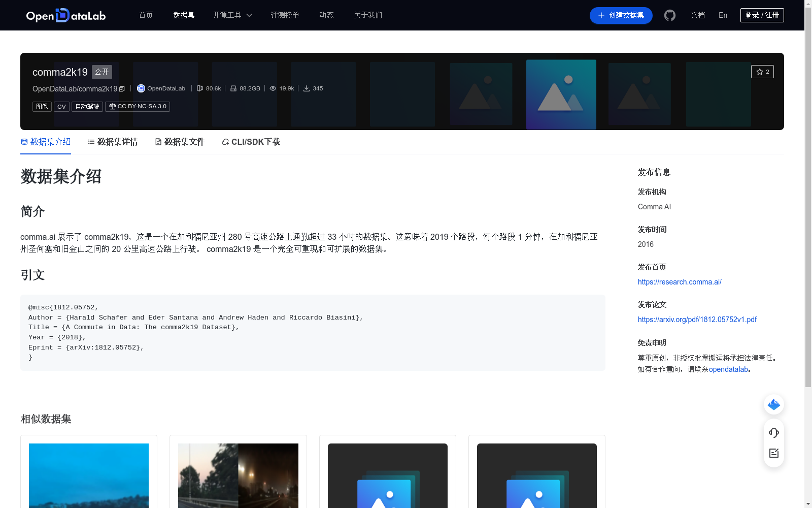Click the 公开 badge
The image size is (812, 508).
(x=102, y=72)
